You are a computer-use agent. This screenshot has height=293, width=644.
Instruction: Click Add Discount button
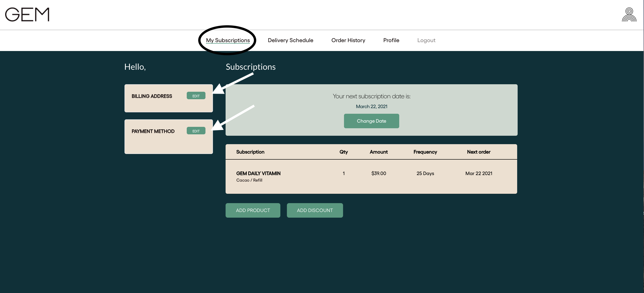point(315,210)
